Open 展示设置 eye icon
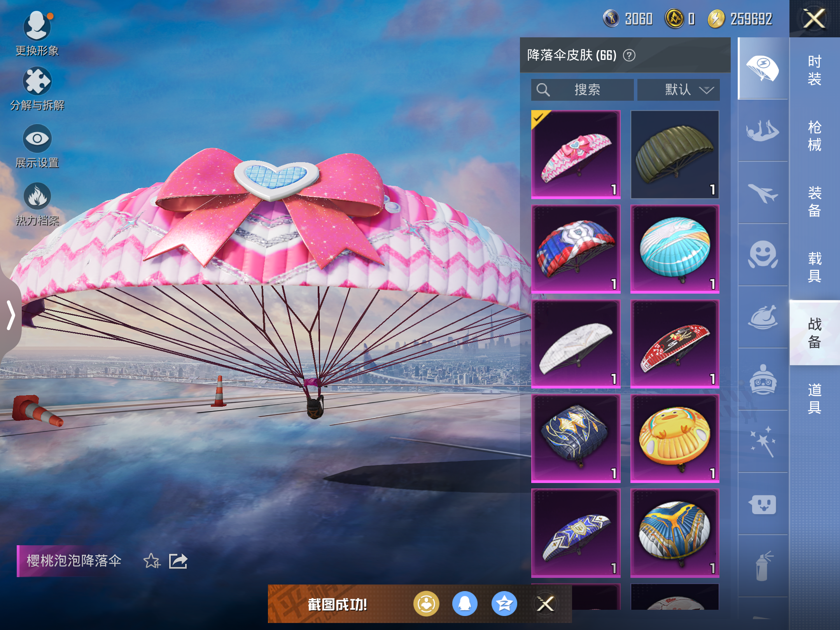This screenshot has height=630, width=840. [37, 138]
